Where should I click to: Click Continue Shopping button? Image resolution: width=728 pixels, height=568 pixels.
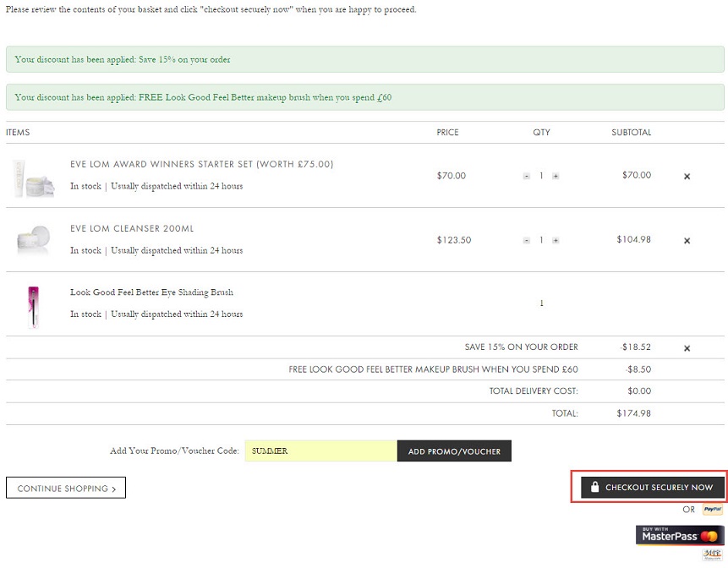coord(66,488)
